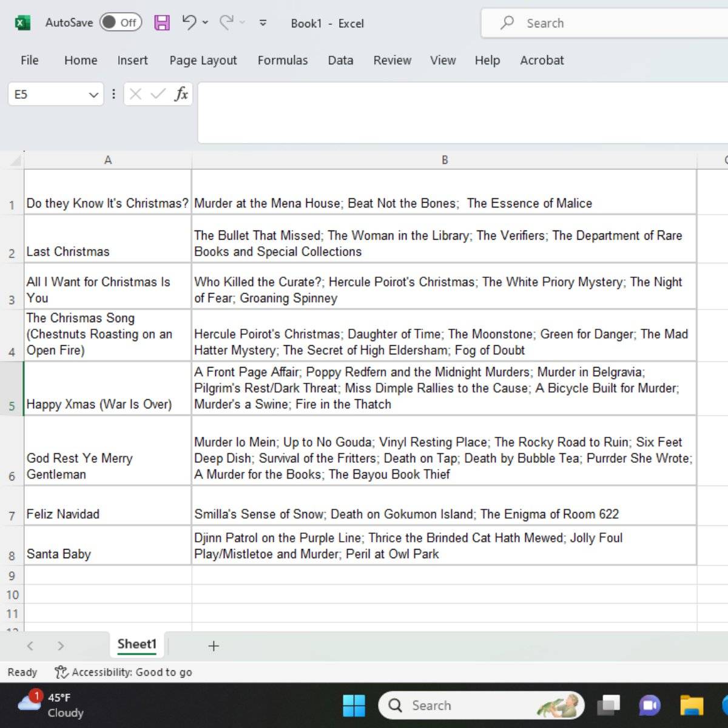This screenshot has height=728, width=728.
Task: Click the Insert Function fx icon
Action: [x=181, y=94]
